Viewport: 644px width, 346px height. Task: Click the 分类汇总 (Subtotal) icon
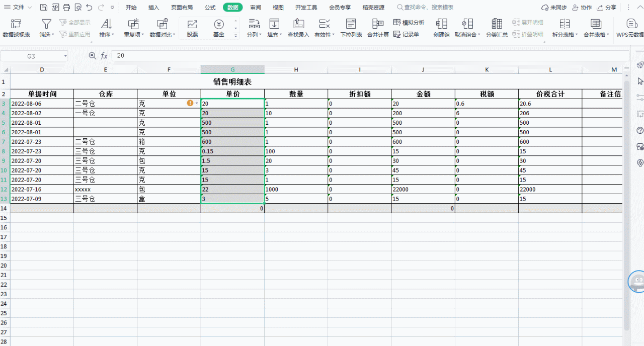click(497, 24)
